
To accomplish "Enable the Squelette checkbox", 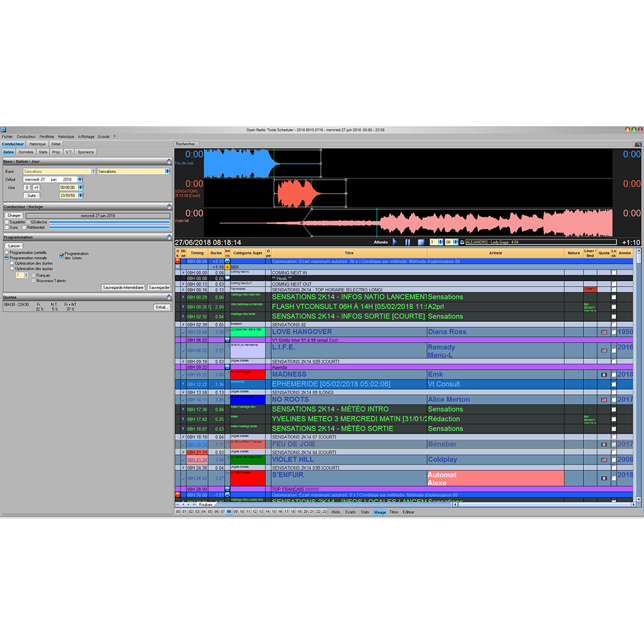I will (6, 222).
